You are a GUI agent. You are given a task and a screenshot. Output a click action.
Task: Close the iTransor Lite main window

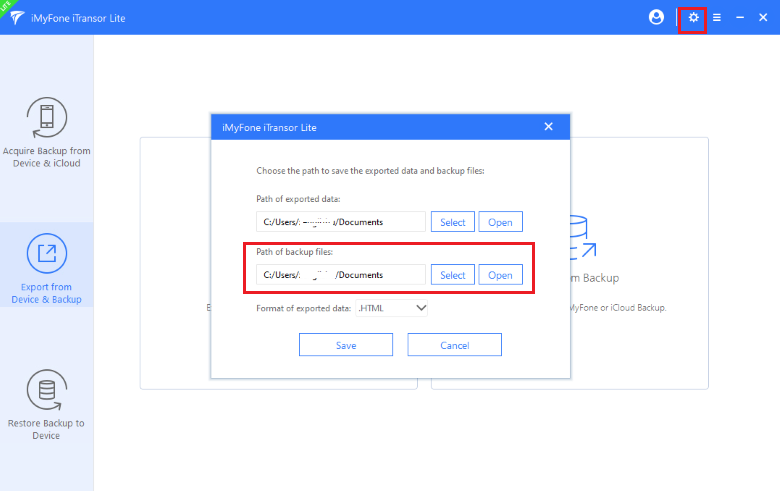(x=763, y=18)
